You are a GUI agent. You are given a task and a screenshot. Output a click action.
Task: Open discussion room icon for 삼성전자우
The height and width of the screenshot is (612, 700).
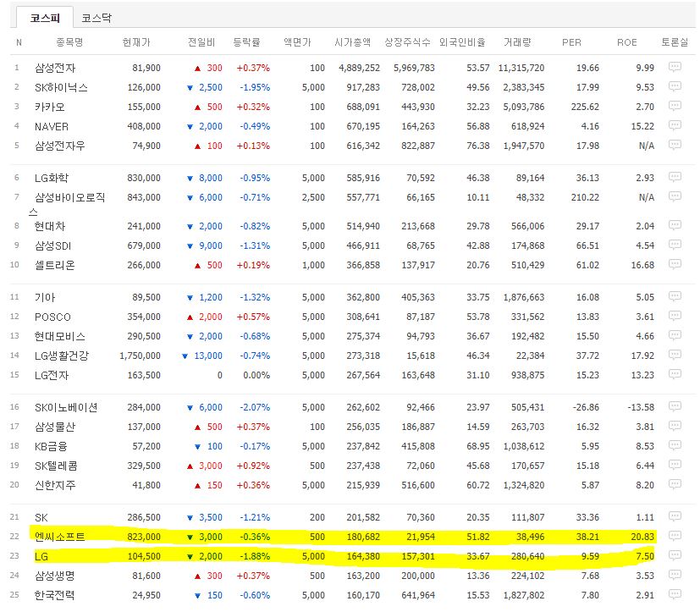point(675,145)
